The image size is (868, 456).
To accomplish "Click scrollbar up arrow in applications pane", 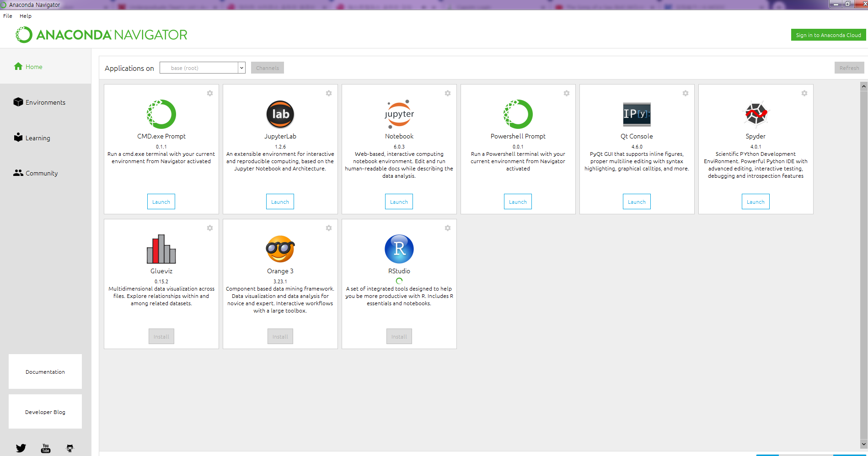I will (864, 86).
